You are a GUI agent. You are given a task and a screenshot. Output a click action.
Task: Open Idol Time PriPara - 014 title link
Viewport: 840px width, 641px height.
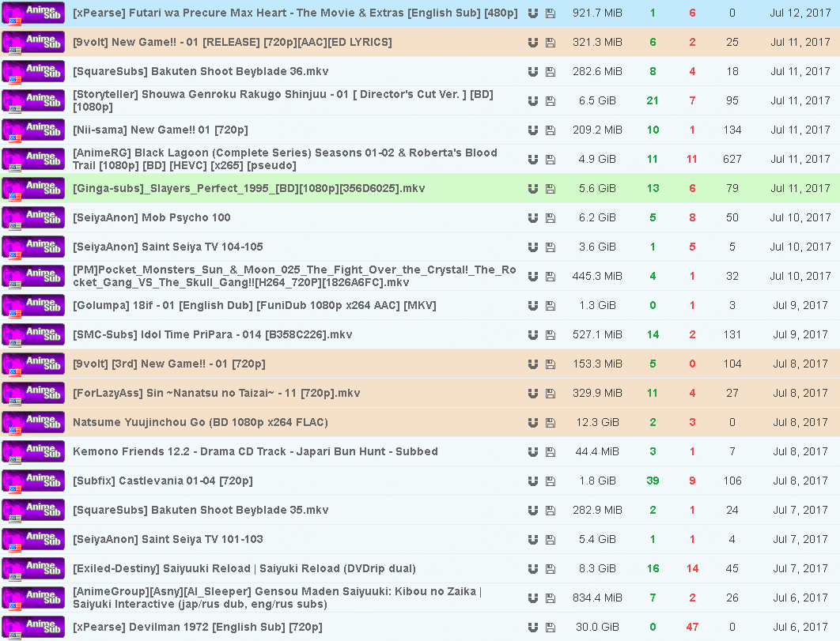coord(213,334)
